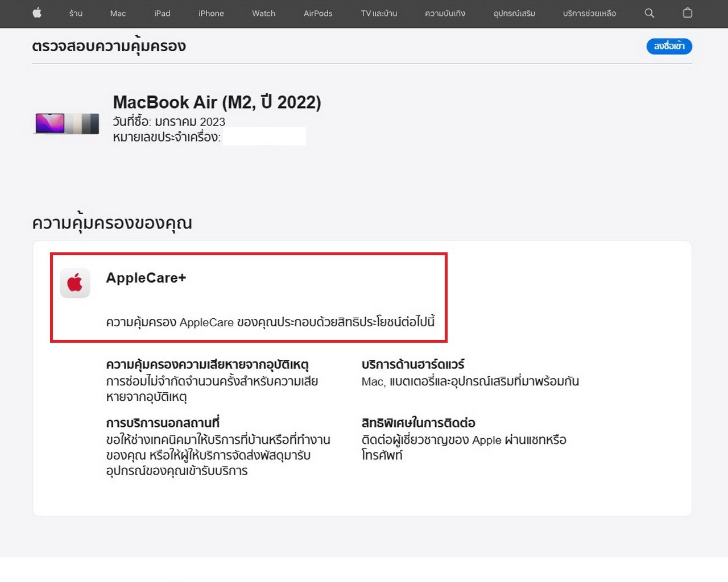
Task: Open the AirPods menu item
Action: click(x=318, y=13)
